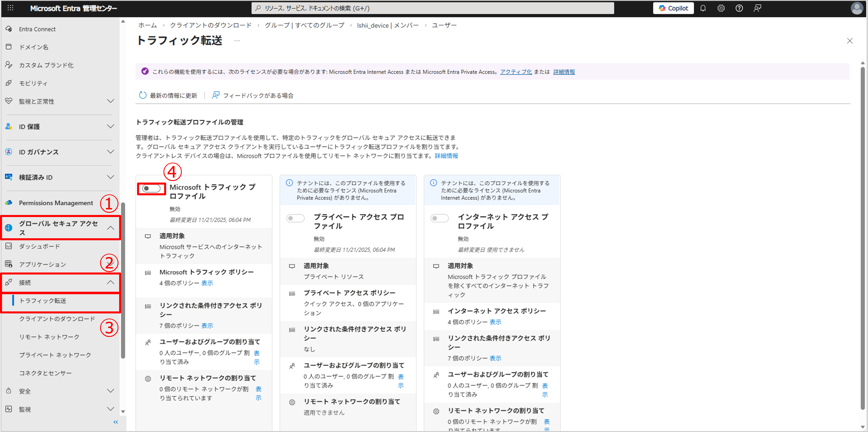Click the resource search box
Screen dimensions: 868x432
click(433, 8)
